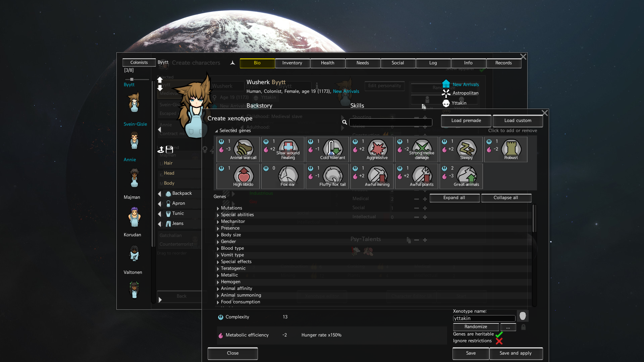644x362 pixels.
Task: Move colonist up with arrow icon
Action: coord(160,80)
